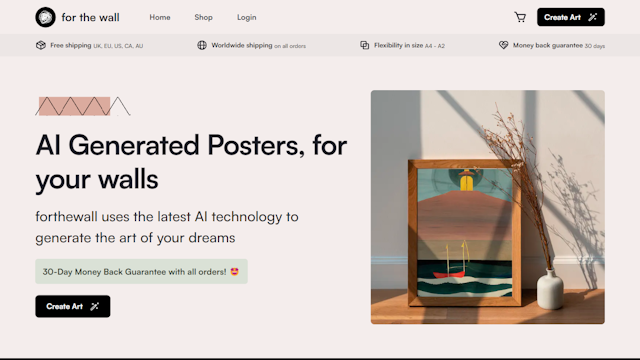Click the header Create Art button
Image resolution: width=640 pixels, height=360 pixels.
click(x=571, y=17)
